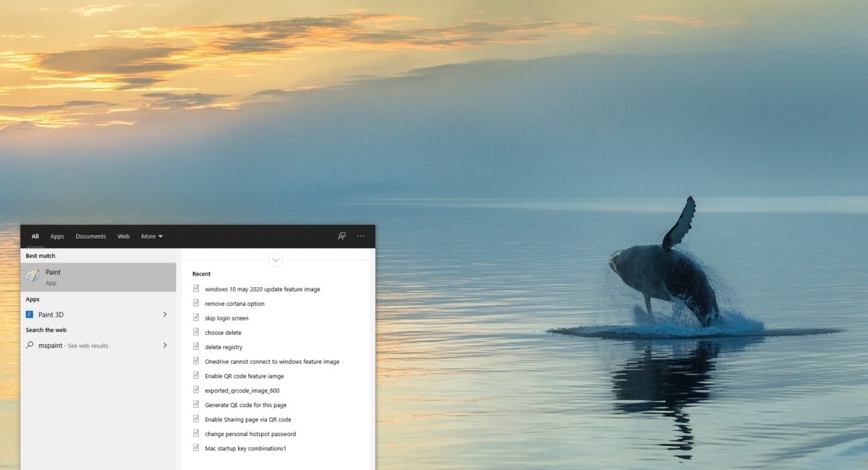This screenshot has height=470, width=868.
Task: Expand the Paint 3D options chevron
Action: [x=165, y=315]
